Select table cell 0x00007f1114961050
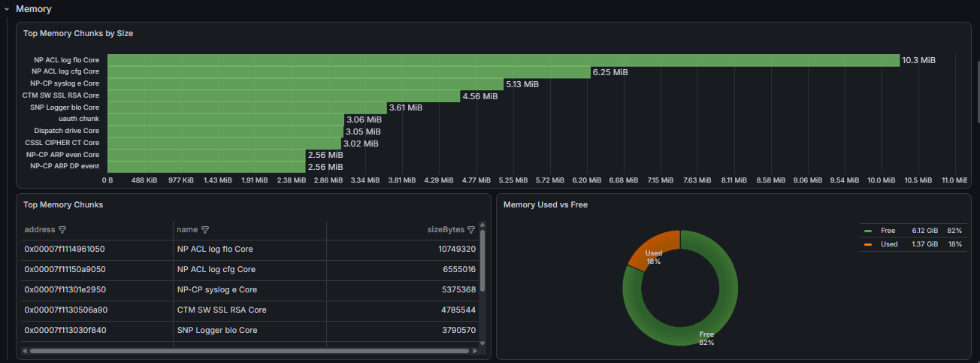980x363 pixels. 98,249
